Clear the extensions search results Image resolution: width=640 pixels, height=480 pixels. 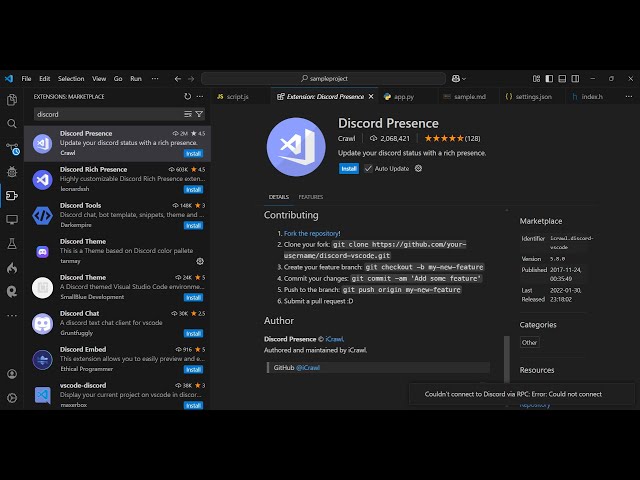(x=187, y=114)
